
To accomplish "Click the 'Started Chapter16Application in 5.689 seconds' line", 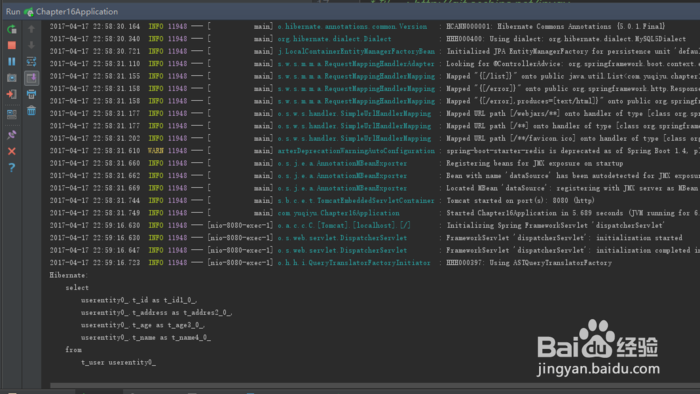I will [573, 213].
